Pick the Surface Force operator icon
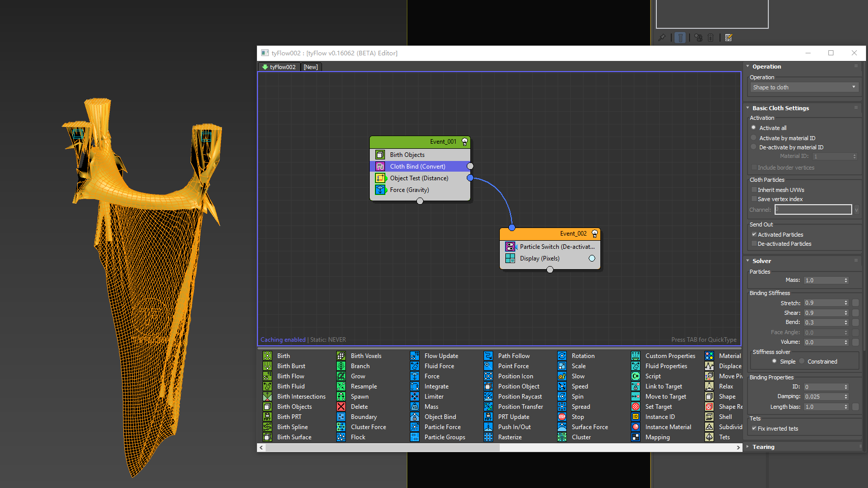The width and height of the screenshot is (868, 488). [562, 427]
